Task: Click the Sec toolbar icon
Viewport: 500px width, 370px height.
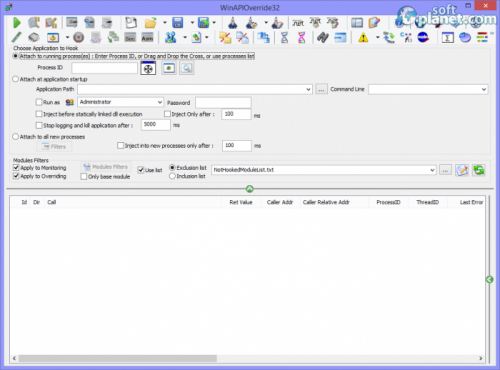Action: click(x=130, y=38)
